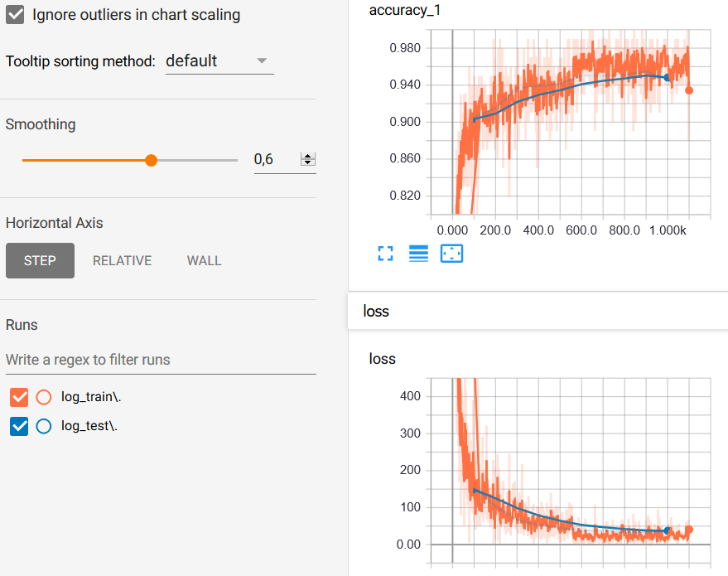This screenshot has height=576, width=728.
Task: Select only log_train run via orange circle
Action: point(45,397)
